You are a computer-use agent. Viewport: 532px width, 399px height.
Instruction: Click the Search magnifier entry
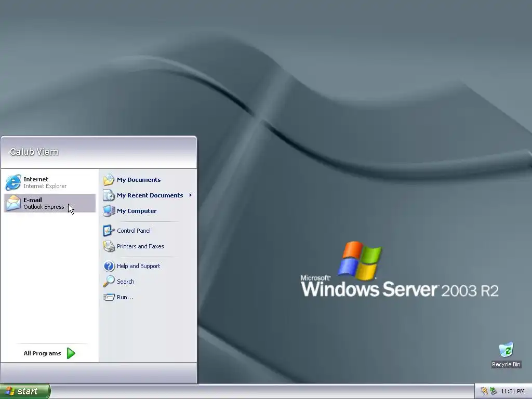point(148,282)
